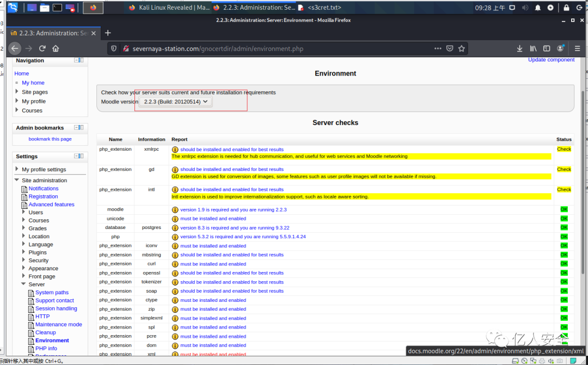Open Update component link
The height and width of the screenshot is (365, 588).
tap(551, 60)
